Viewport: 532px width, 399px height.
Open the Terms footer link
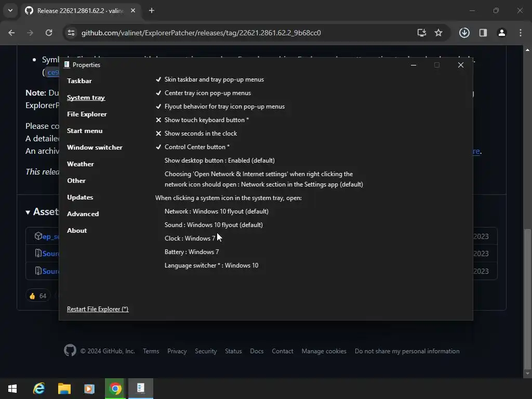click(x=151, y=351)
